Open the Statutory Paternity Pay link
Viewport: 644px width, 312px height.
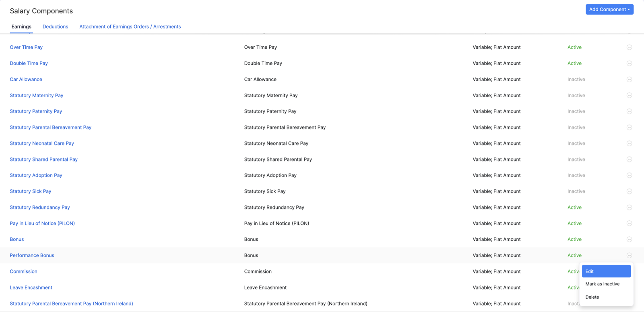pyautogui.click(x=36, y=111)
